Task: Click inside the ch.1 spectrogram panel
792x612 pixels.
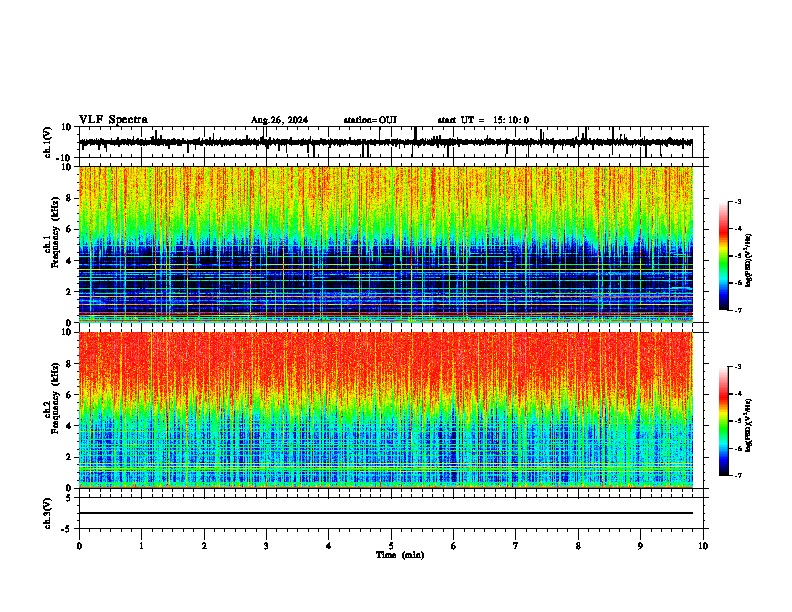Action: coord(386,244)
